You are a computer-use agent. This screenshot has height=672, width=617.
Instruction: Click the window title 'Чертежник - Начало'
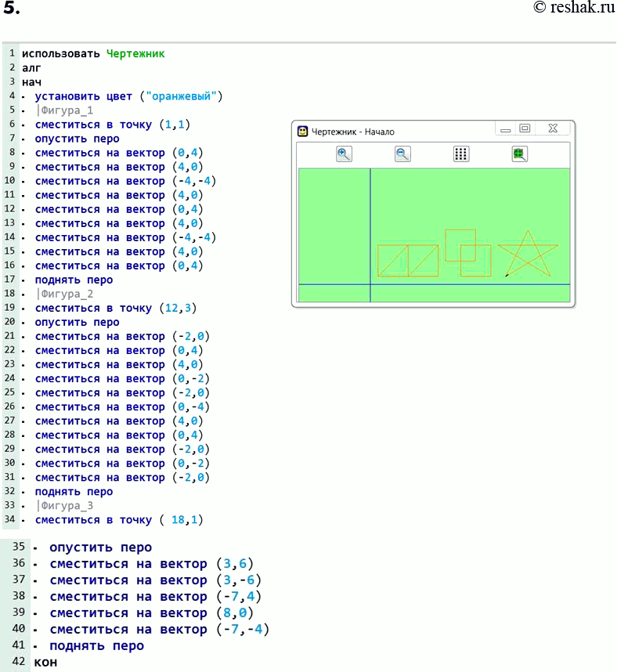(x=352, y=132)
